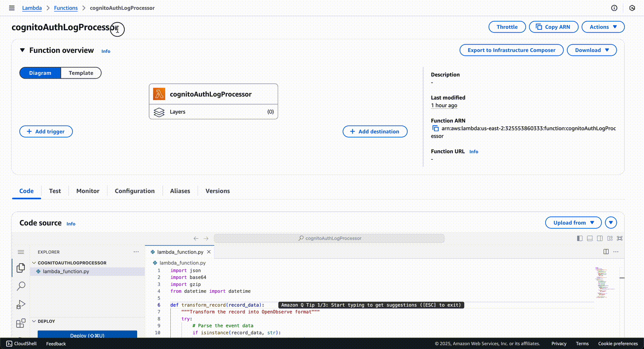Image resolution: width=644 pixels, height=349 pixels.
Task: Open the Run and Debug sidebar icon
Action: (20, 304)
